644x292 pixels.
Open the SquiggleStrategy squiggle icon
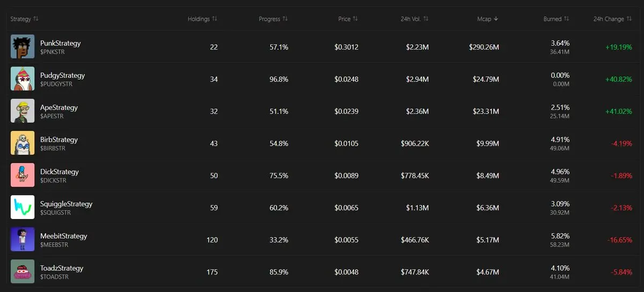click(23, 207)
